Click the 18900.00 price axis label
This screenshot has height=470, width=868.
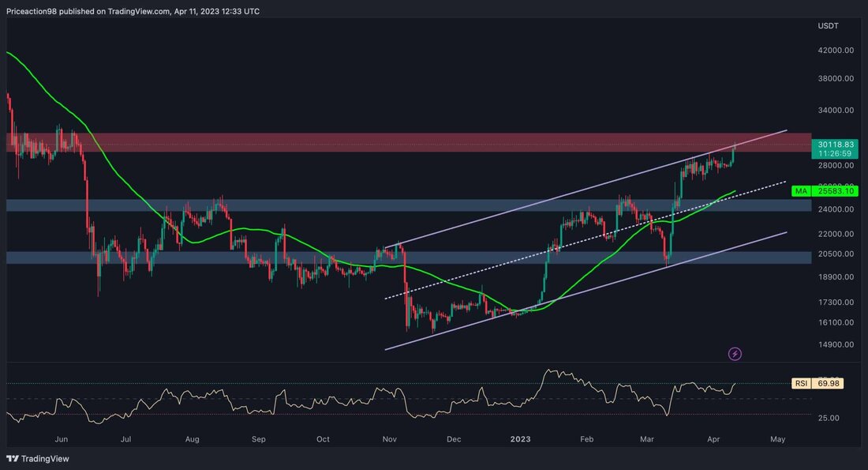[836, 276]
